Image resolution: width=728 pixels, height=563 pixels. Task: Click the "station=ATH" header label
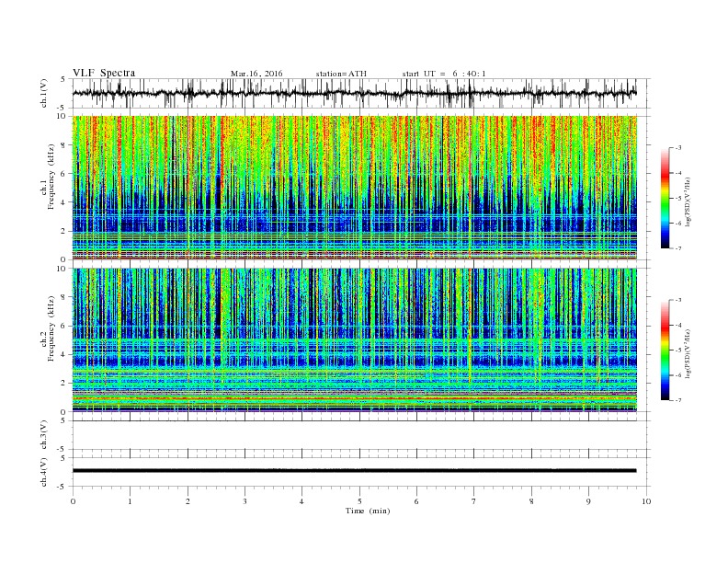[341, 74]
